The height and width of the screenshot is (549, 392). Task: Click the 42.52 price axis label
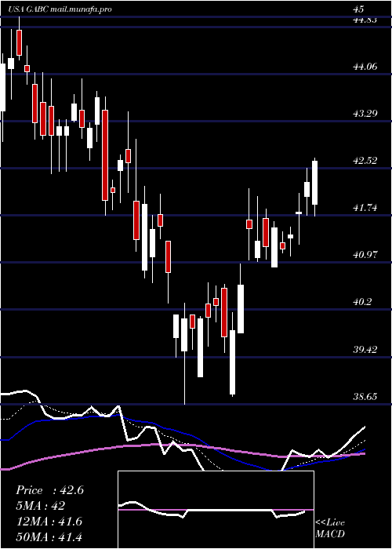pos(365,160)
